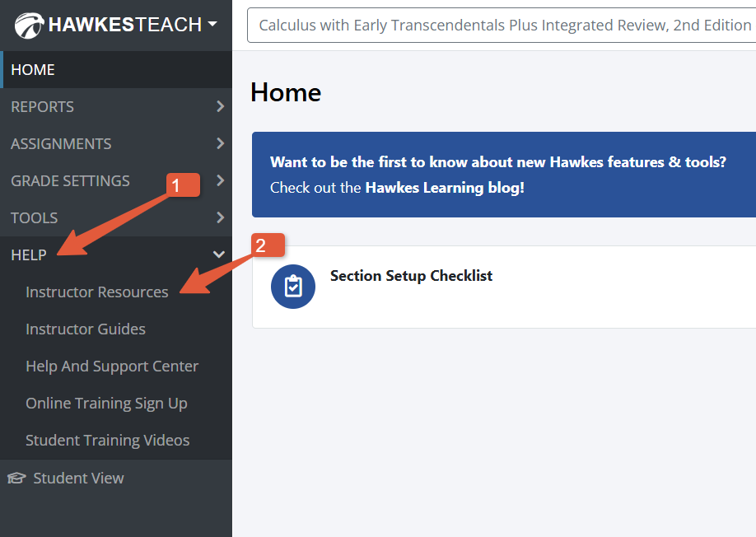This screenshot has height=537, width=756.
Task: Expand the Tools menu chevron
Action: 219,217
